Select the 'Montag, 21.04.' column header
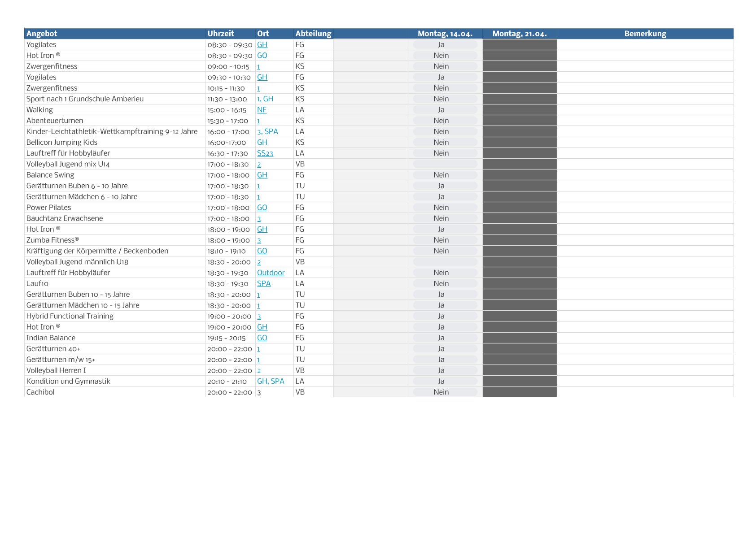The width and height of the screenshot is (756, 534). pos(520,34)
